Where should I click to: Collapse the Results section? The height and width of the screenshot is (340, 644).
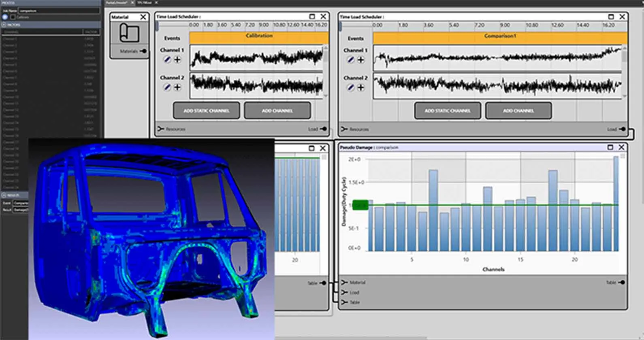coord(4,195)
